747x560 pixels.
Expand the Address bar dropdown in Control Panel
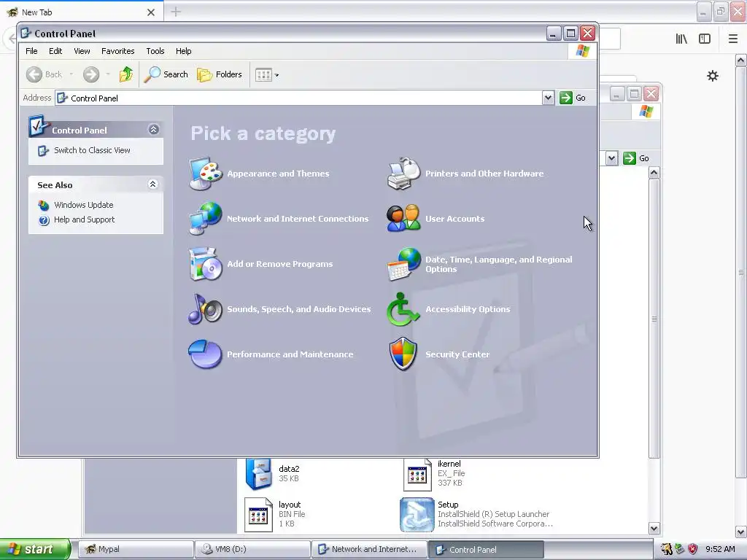548,98
